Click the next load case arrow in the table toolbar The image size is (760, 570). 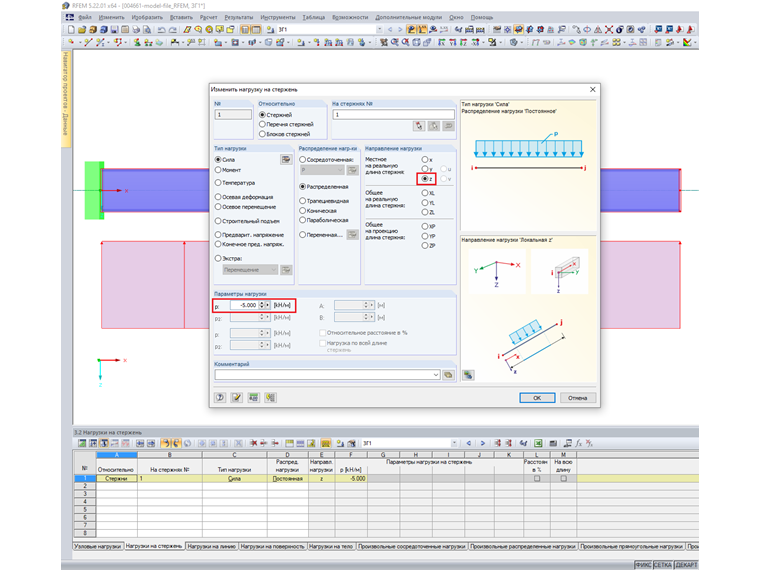point(482,443)
